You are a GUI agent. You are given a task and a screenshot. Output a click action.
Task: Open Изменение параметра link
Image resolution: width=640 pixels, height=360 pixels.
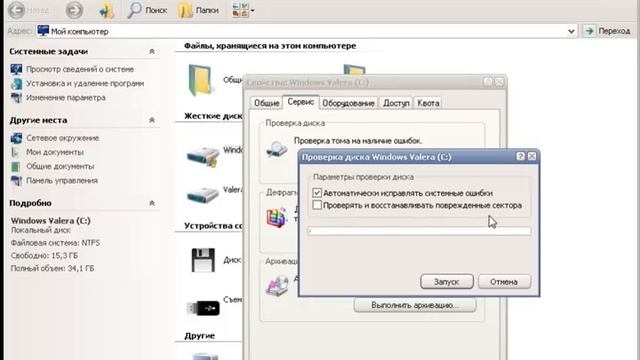pyautogui.click(x=66, y=98)
